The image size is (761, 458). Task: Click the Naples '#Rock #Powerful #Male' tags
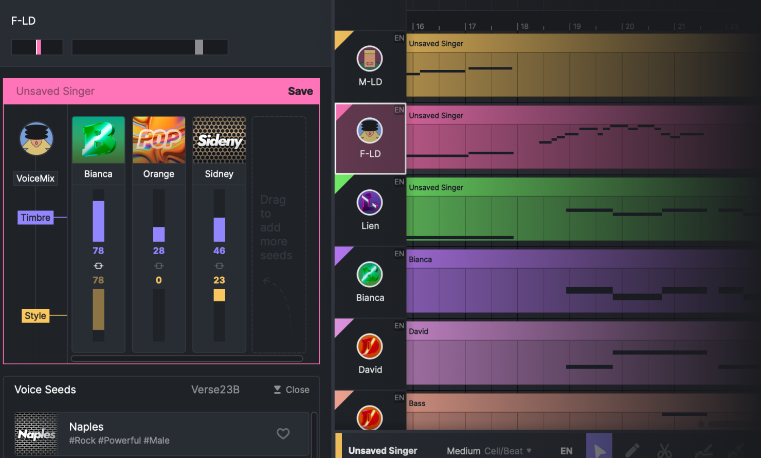(119, 441)
